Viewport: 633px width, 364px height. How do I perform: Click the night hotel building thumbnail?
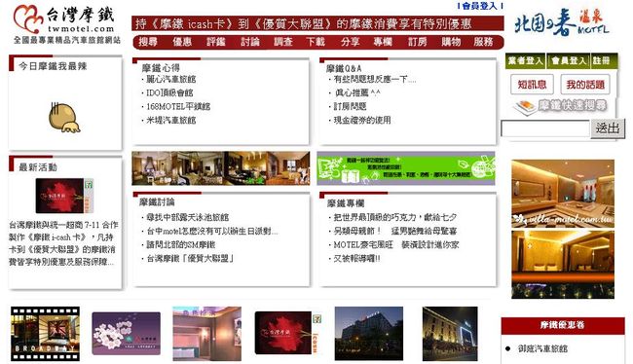[368, 333]
